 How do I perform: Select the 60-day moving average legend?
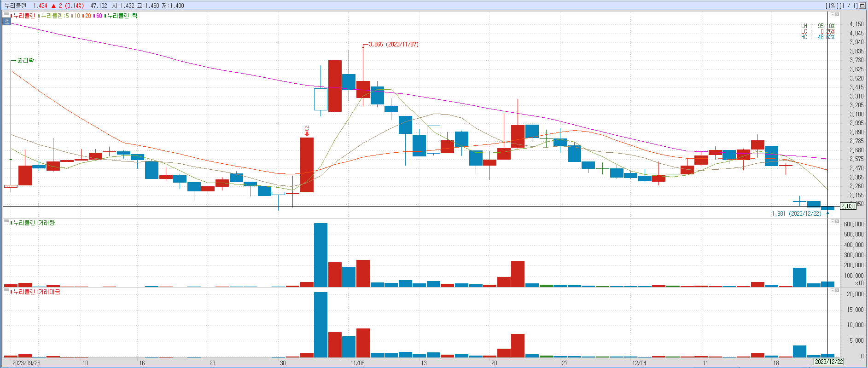point(99,16)
